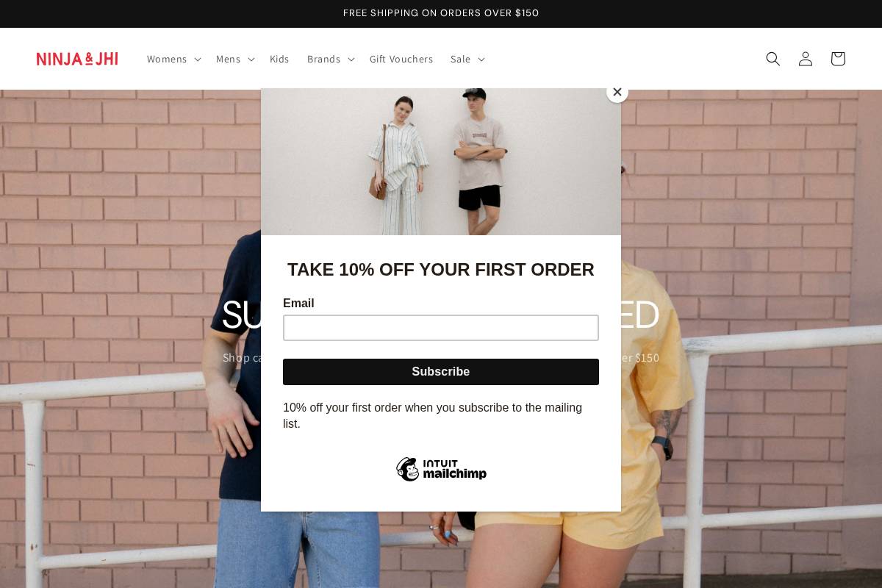Expand the Brands dropdown chevron
Viewport: 882px width, 588px height.
click(351, 60)
